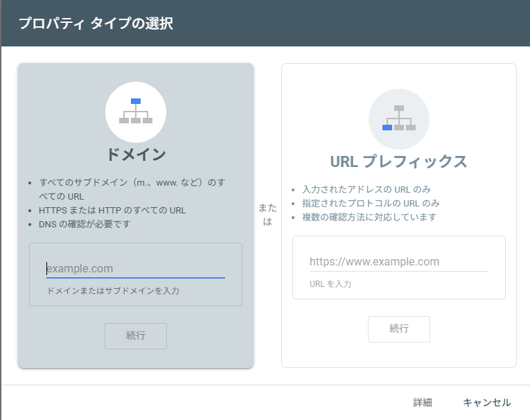Click the プロパティ タイプの選択 dialog title
This screenshot has width=530, height=420.
[96, 24]
